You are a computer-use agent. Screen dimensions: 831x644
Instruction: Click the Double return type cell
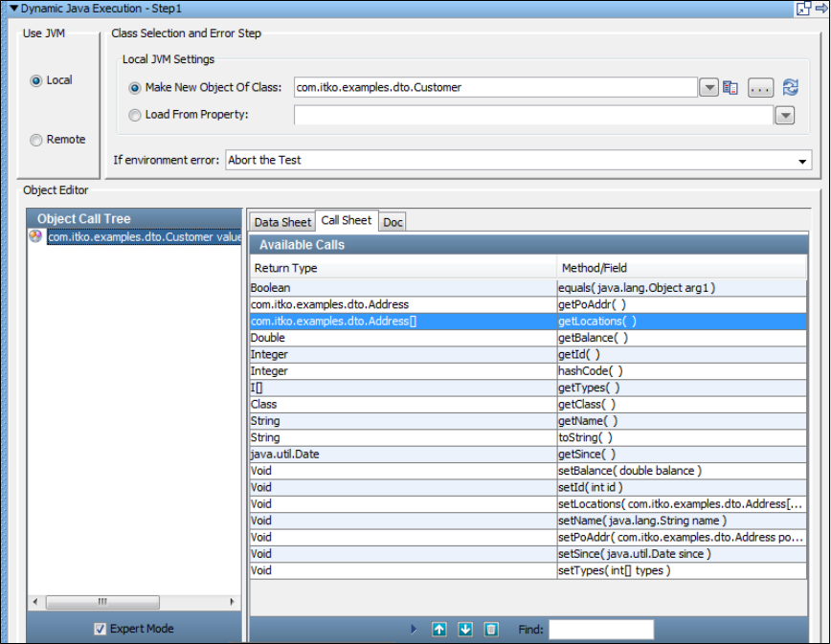tap(403, 338)
